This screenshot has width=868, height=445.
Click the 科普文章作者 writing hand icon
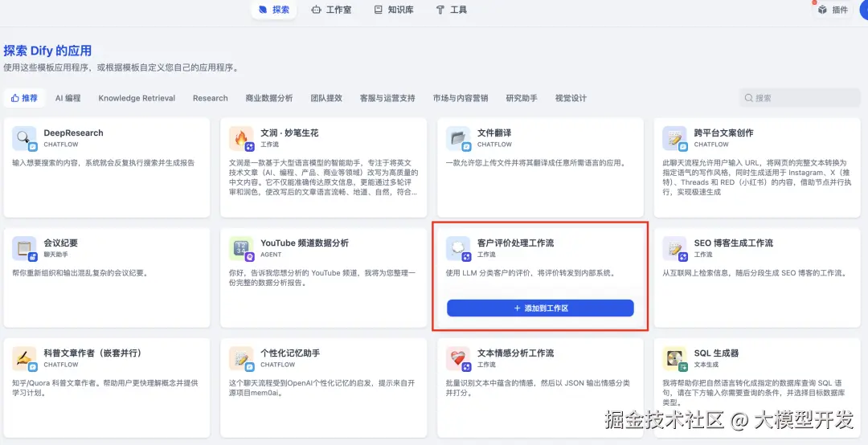point(24,359)
